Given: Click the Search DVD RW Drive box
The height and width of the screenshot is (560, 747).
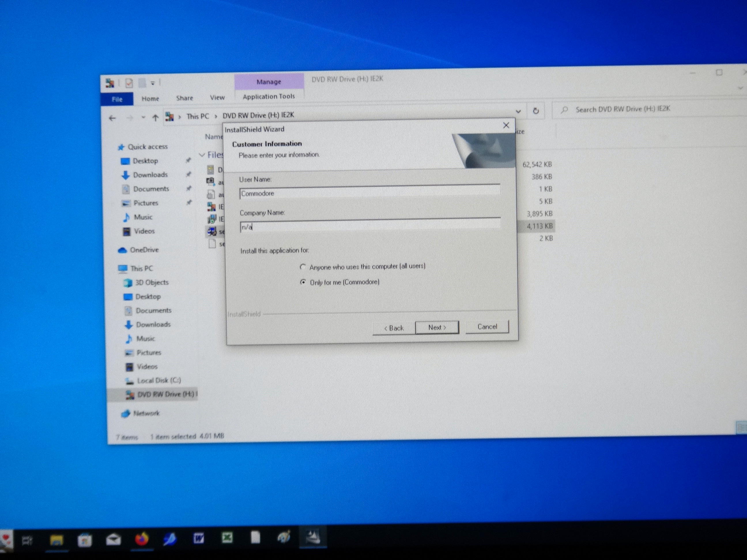Looking at the screenshot, I should (x=648, y=109).
